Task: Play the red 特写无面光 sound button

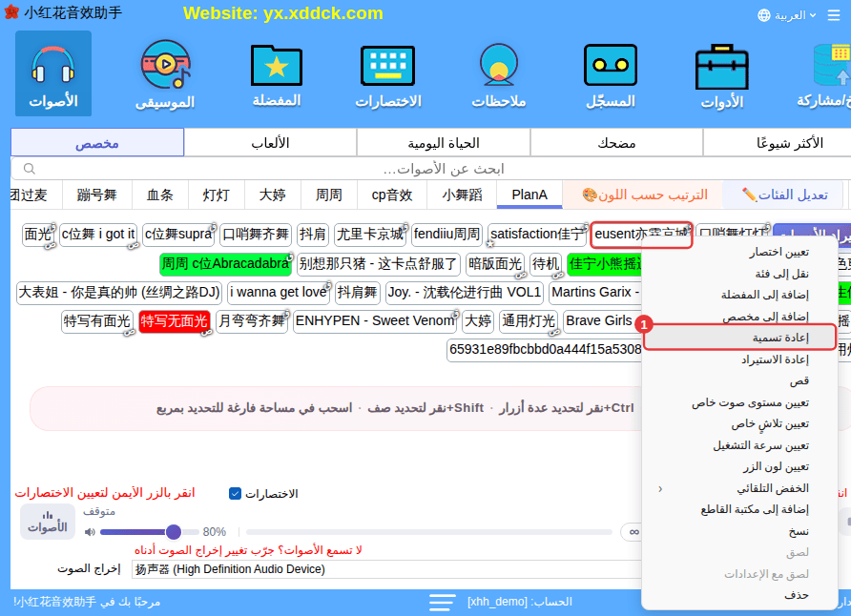Action: point(175,321)
